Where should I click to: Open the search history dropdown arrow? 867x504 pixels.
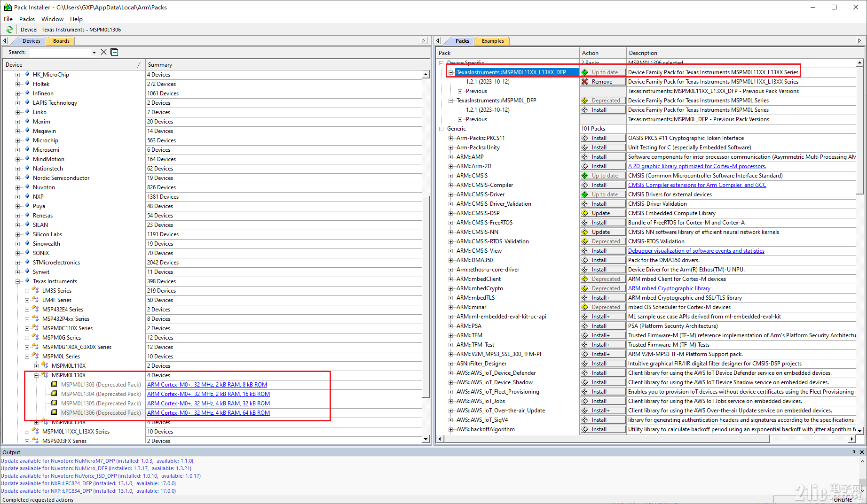[x=94, y=53]
